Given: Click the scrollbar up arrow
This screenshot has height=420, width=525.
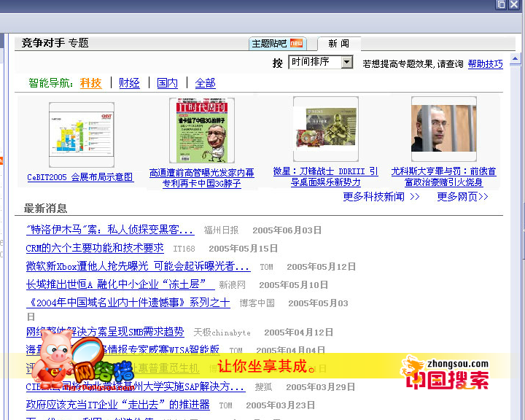Looking at the screenshot, I should (515, 59).
